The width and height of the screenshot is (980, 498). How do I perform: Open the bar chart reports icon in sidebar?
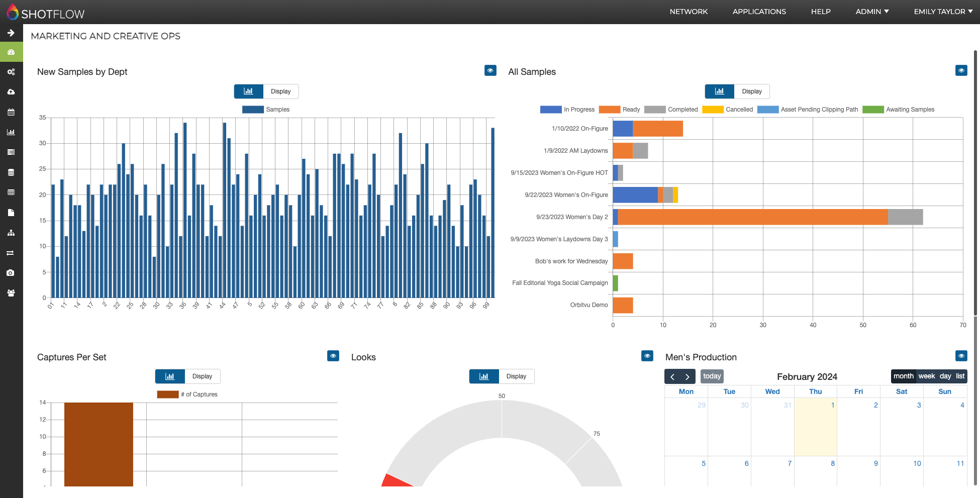coord(11,132)
